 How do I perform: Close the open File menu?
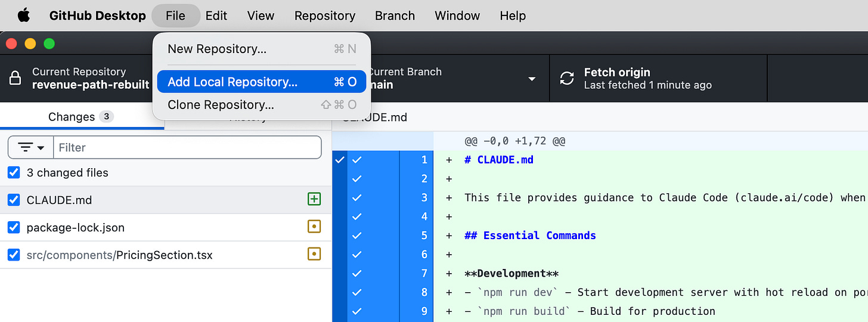(175, 16)
